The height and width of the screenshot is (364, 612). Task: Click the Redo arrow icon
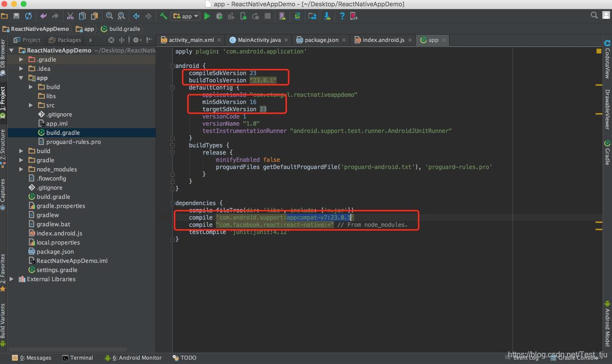point(55,16)
